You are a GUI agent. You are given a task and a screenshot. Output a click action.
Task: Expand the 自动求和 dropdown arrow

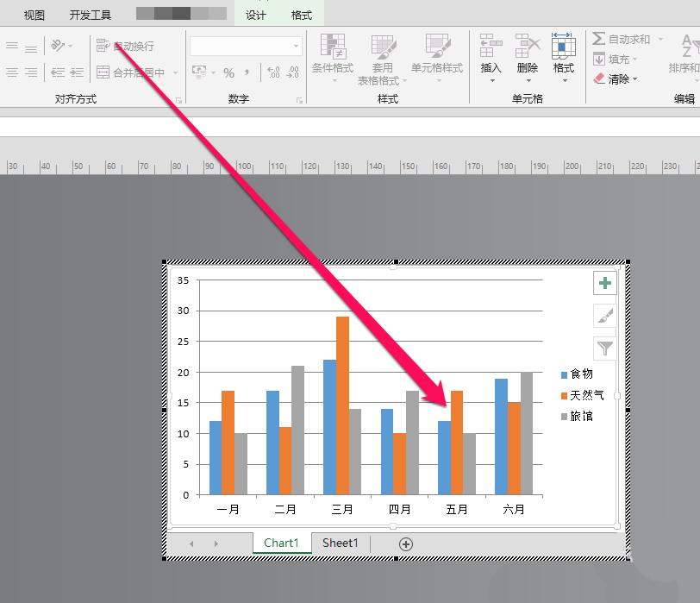point(660,40)
